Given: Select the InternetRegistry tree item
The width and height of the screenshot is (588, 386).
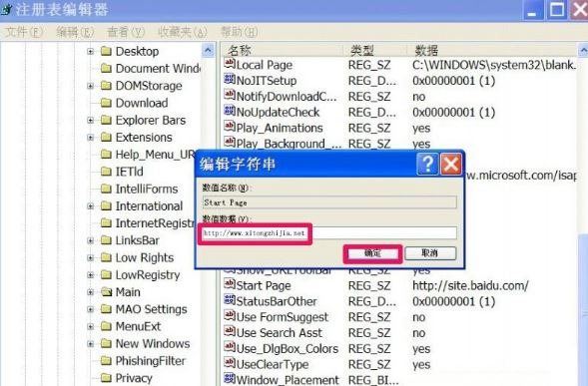Looking at the screenshot, I should pos(155,223).
